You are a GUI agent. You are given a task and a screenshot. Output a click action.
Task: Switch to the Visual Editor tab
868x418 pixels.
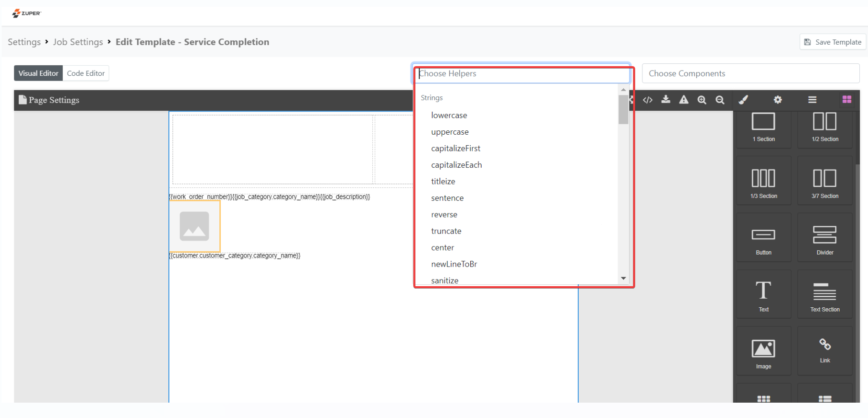pyautogui.click(x=38, y=73)
